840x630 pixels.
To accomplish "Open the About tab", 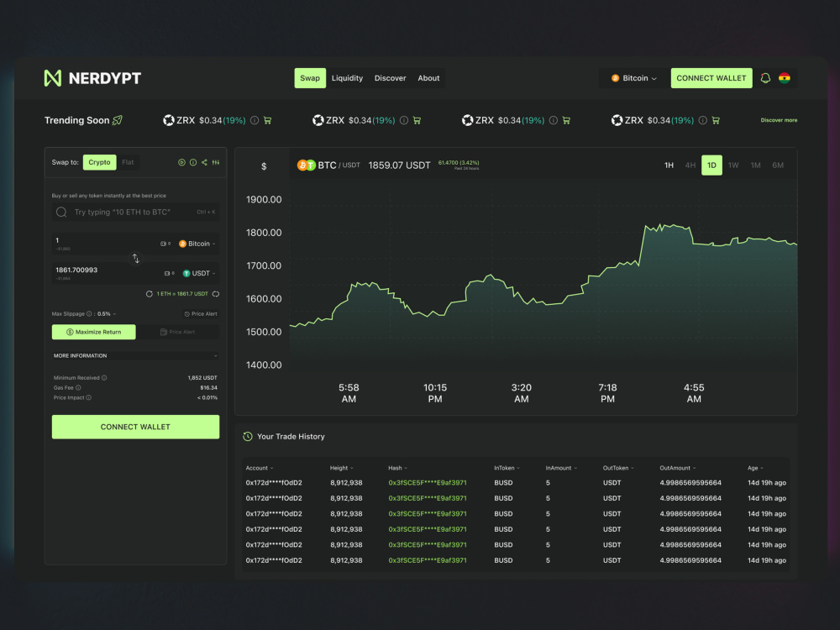I will pyautogui.click(x=428, y=78).
